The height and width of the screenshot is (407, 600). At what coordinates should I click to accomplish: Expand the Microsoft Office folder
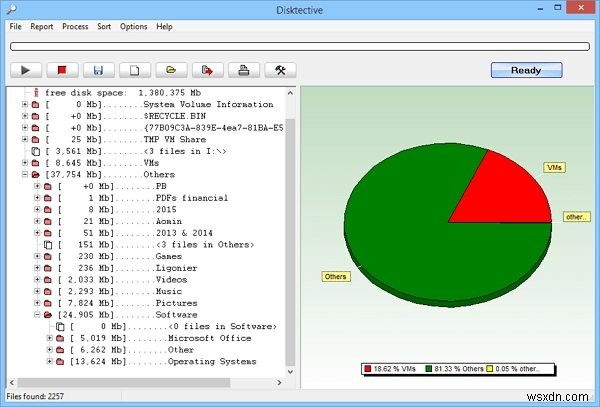(49, 338)
